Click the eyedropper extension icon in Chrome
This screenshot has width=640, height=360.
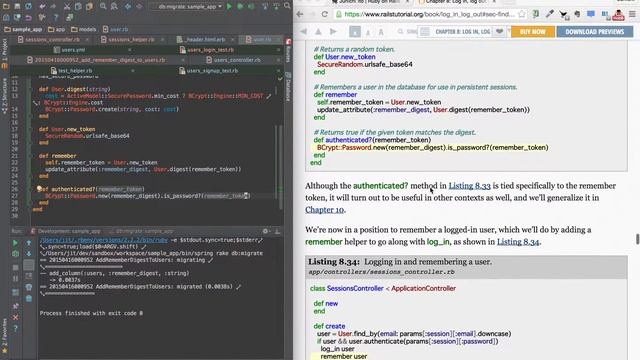click(x=550, y=14)
